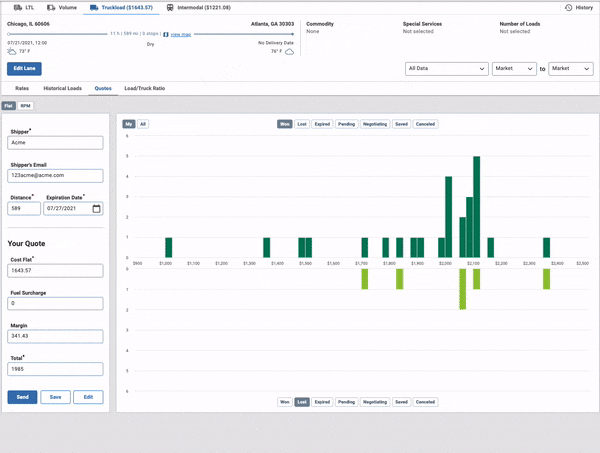The height and width of the screenshot is (453, 600).
Task: Click the map icon beside view map
Action: (166, 34)
